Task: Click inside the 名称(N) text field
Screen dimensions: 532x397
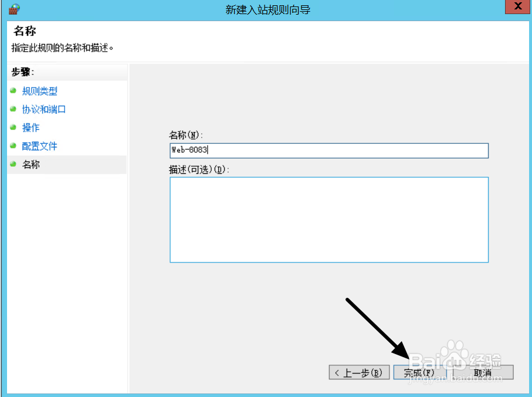Action: (328, 150)
